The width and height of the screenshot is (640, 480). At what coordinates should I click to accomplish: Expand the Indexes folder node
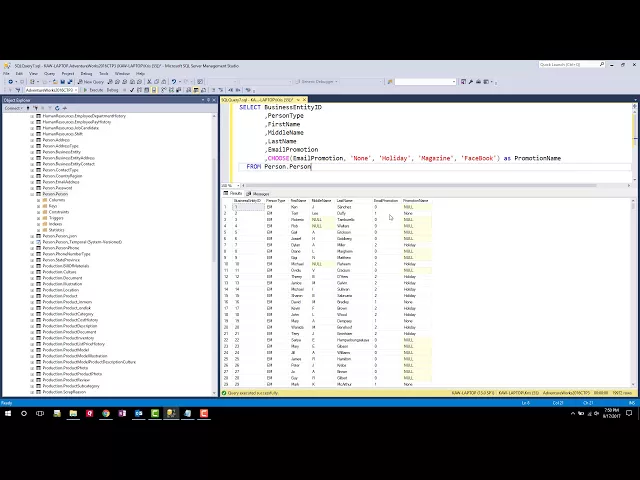tap(39, 224)
